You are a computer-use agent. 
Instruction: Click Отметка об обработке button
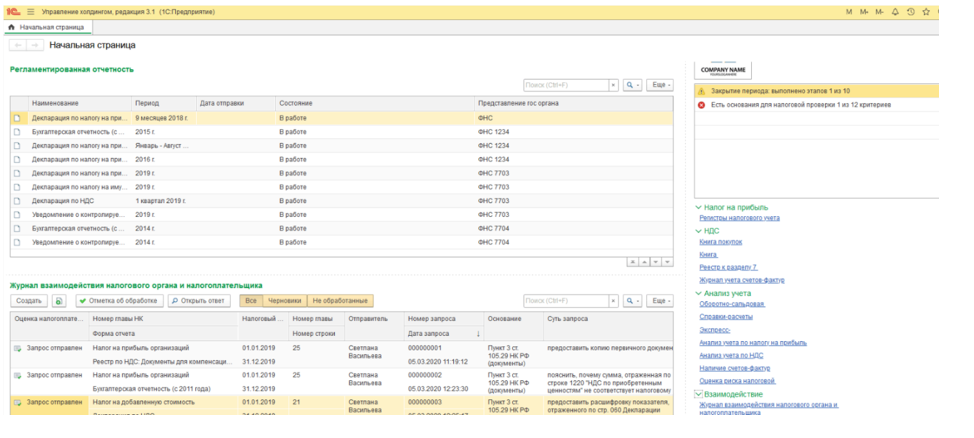coord(120,301)
